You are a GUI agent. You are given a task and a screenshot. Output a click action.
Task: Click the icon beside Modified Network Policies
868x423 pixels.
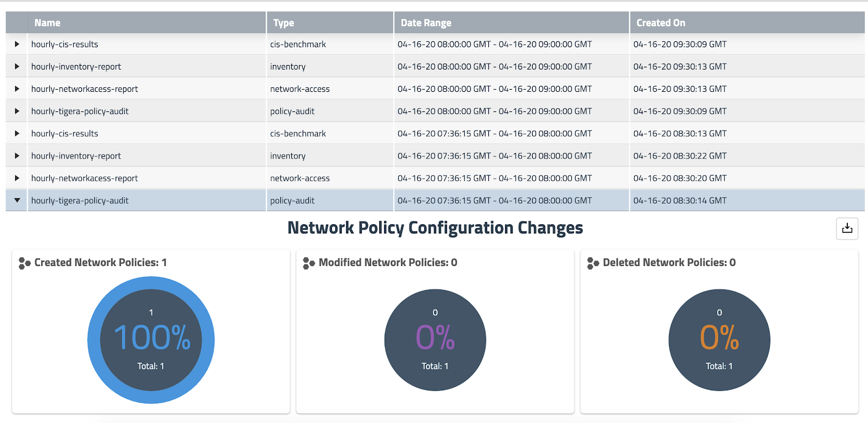[309, 263]
